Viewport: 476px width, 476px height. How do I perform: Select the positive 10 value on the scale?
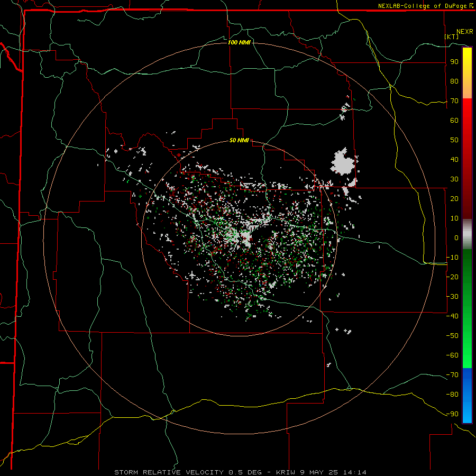tap(454, 218)
